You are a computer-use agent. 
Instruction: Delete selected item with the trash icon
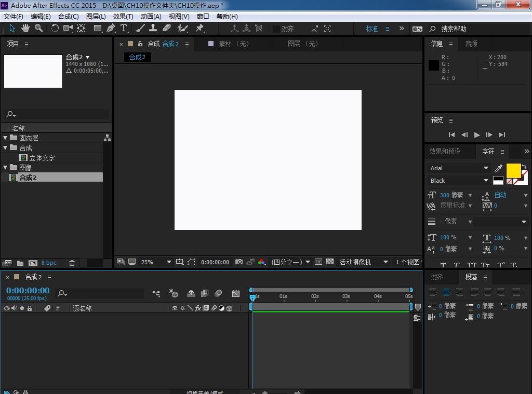click(x=72, y=263)
